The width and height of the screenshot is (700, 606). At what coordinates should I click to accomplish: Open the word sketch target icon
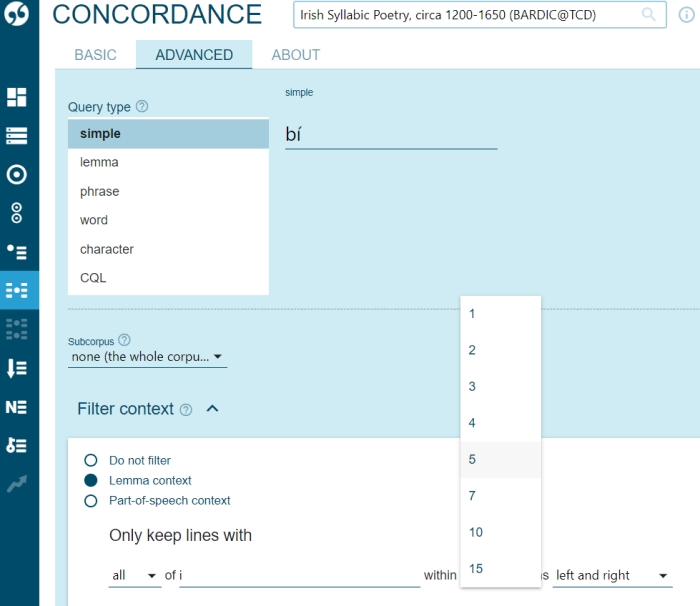coord(17,174)
